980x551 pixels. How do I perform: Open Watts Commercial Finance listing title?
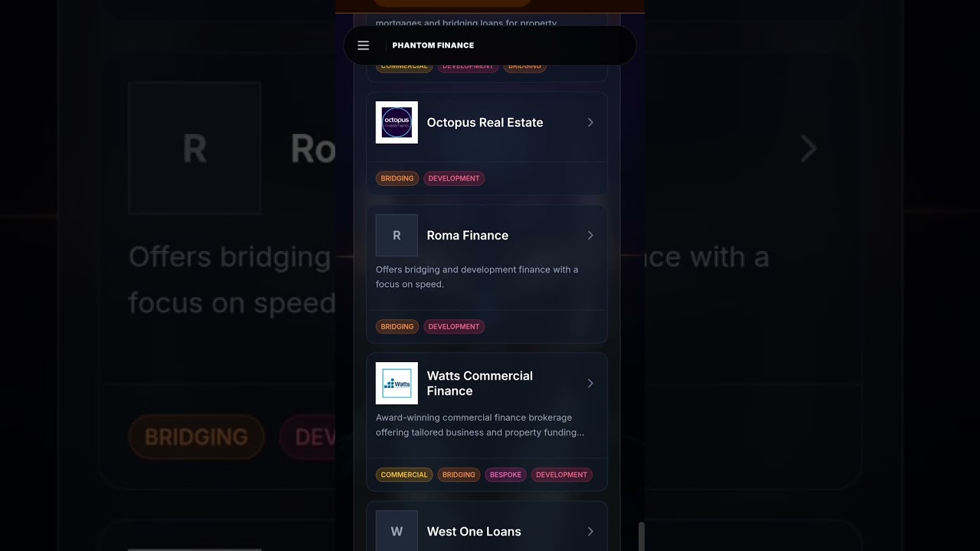(480, 383)
